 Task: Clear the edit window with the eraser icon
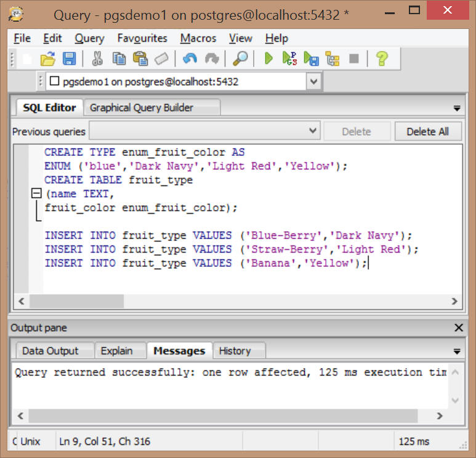(x=161, y=59)
